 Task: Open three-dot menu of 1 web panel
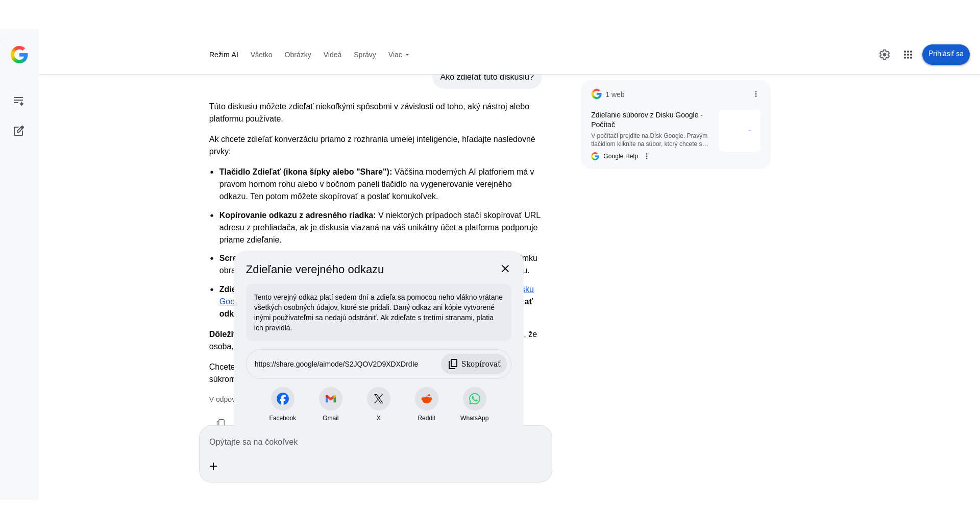click(x=756, y=94)
